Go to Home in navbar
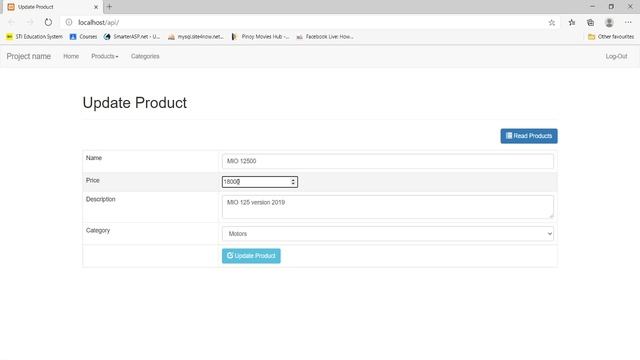Screen dimensions: 640x360 [x=71, y=56]
